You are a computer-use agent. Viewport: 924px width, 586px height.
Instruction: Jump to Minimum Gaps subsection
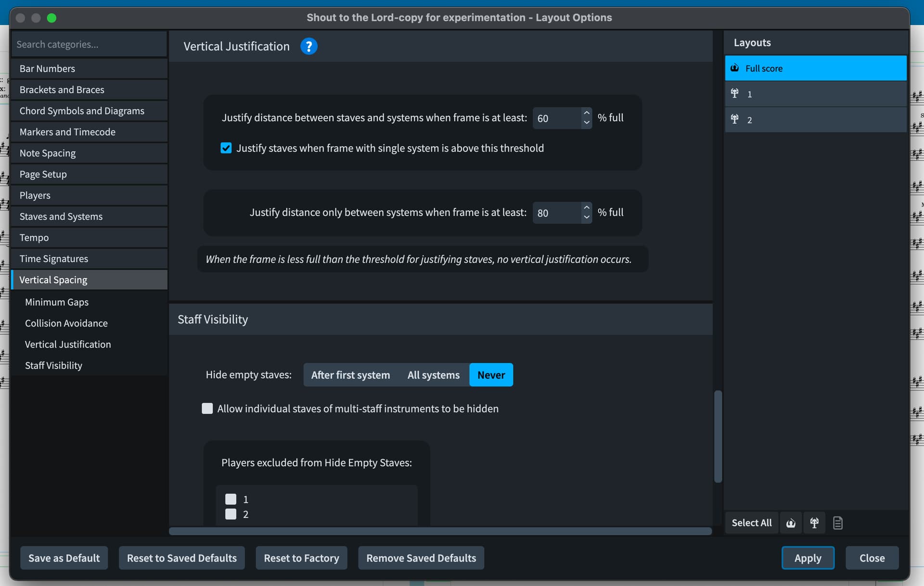click(x=56, y=302)
